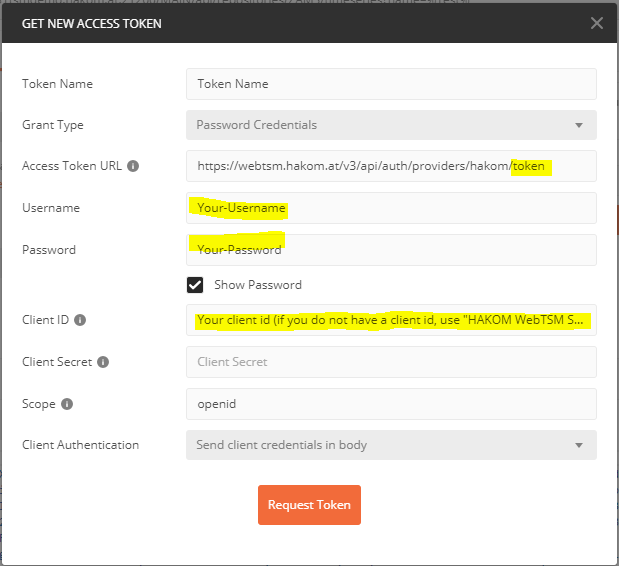
Task: Focus the Token Name input field
Action: coord(391,84)
